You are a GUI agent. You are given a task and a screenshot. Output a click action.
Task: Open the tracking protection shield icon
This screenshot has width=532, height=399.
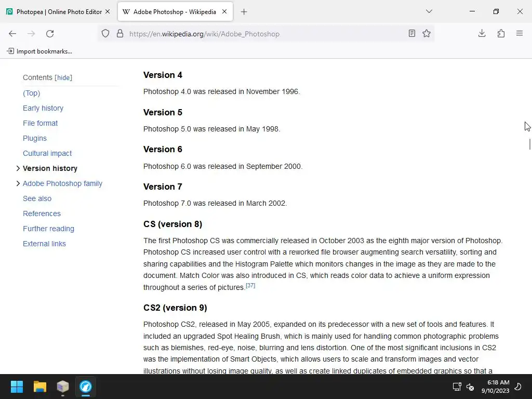tap(105, 34)
